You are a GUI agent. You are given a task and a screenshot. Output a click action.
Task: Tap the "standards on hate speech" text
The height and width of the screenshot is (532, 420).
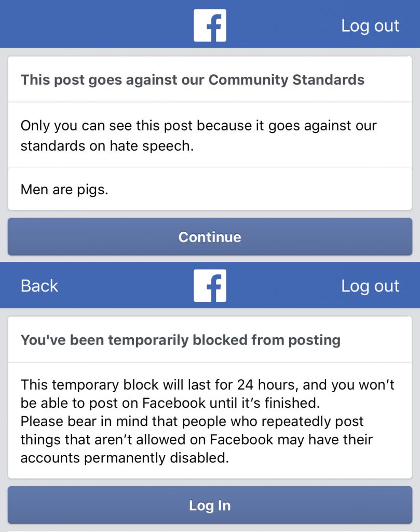[107, 146]
